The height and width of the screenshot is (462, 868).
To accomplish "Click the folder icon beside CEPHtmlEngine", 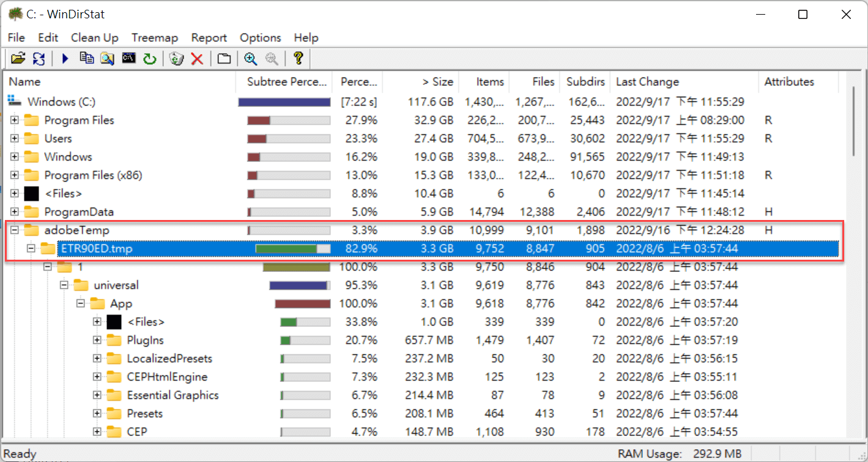I will point(114,377).
